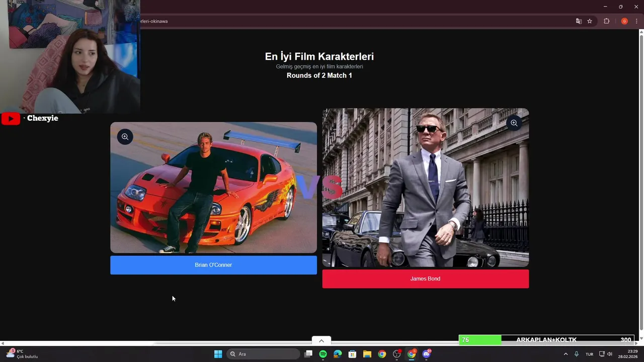The image size is (644, 362).
Task: Open Spotify from the taskbar
Action: click(x=323, y=354)
